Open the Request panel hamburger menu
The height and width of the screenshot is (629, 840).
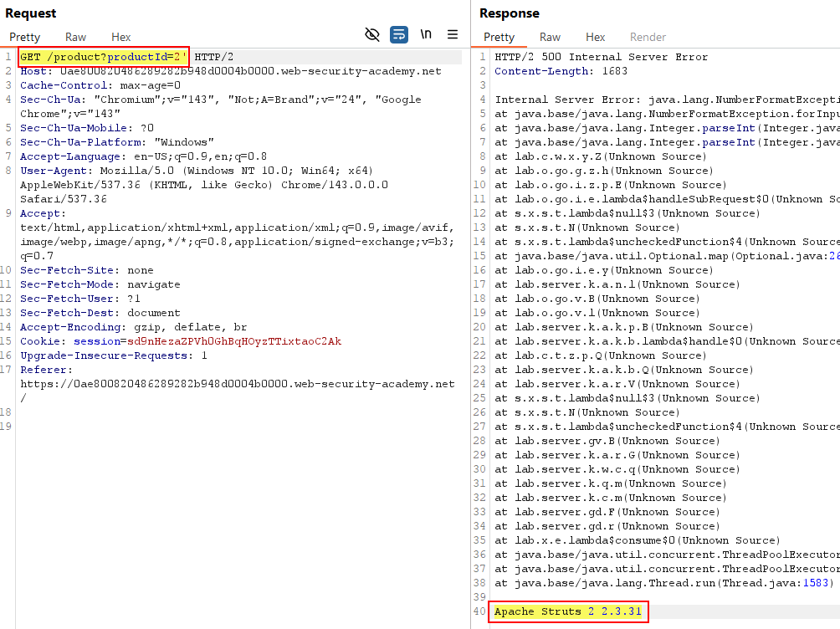pyautogui.click(x=453, y=34)
